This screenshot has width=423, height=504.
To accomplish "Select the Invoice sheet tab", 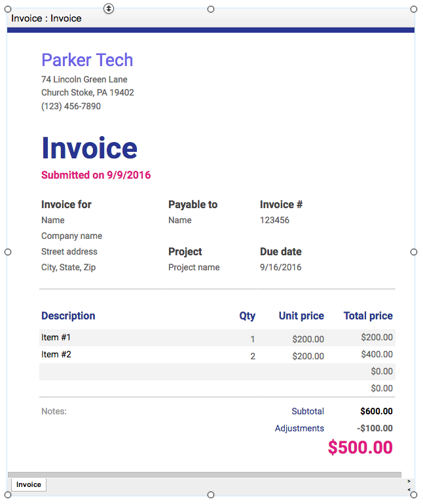I will (x=29, y=484).
